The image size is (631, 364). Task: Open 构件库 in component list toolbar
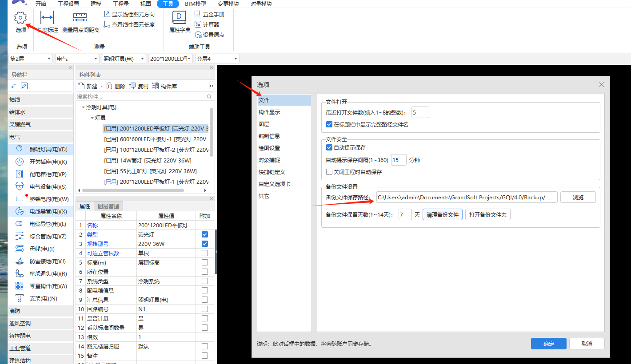point(164,86)
